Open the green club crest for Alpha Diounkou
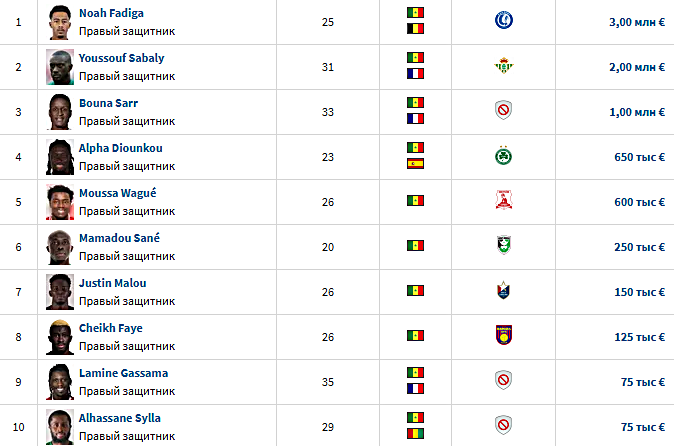The width and height of the screenshot is (674, 446). coord(503,156)
